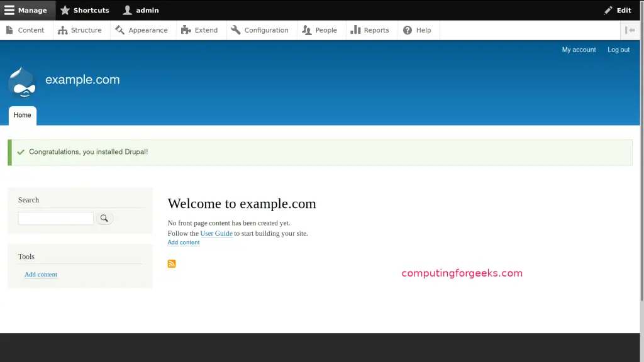Click the magnifier search button
This screenshot has width=644, height=362.
click(x=104, y=218)
